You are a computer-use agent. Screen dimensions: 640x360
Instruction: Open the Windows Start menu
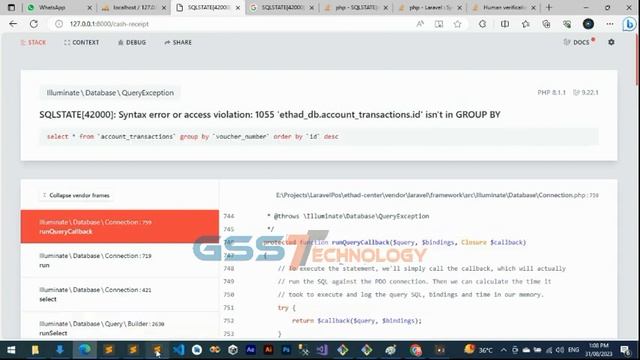pyautogui.click(x=11, y=350)
